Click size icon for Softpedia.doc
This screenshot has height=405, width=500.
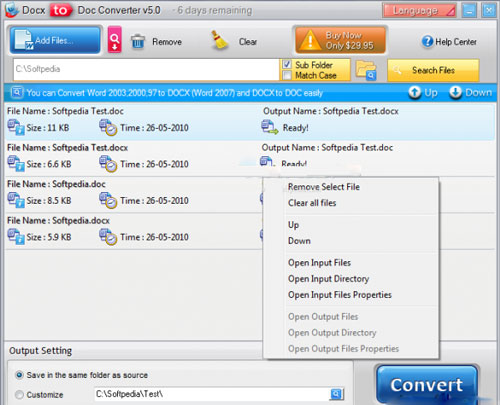(16, 200)
